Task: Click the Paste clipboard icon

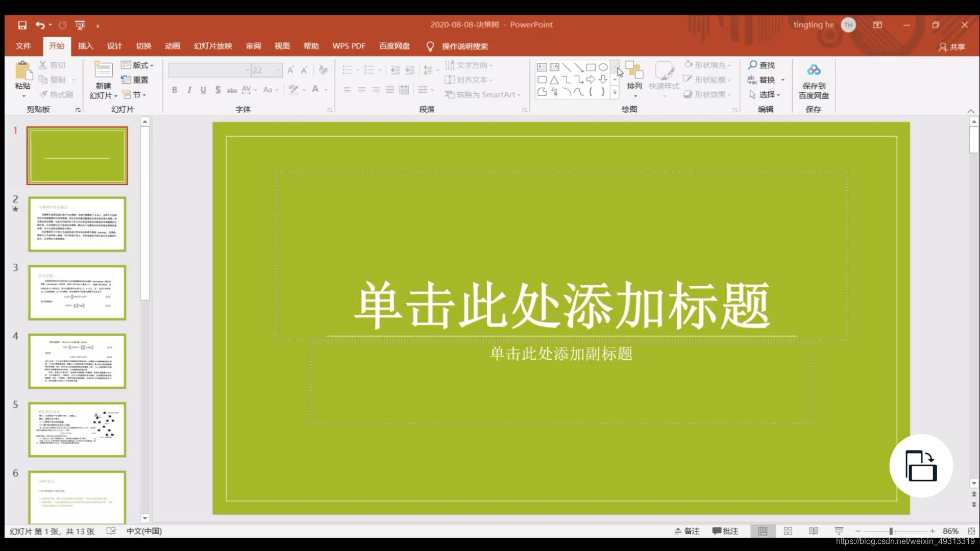Action: click(22, 70)
